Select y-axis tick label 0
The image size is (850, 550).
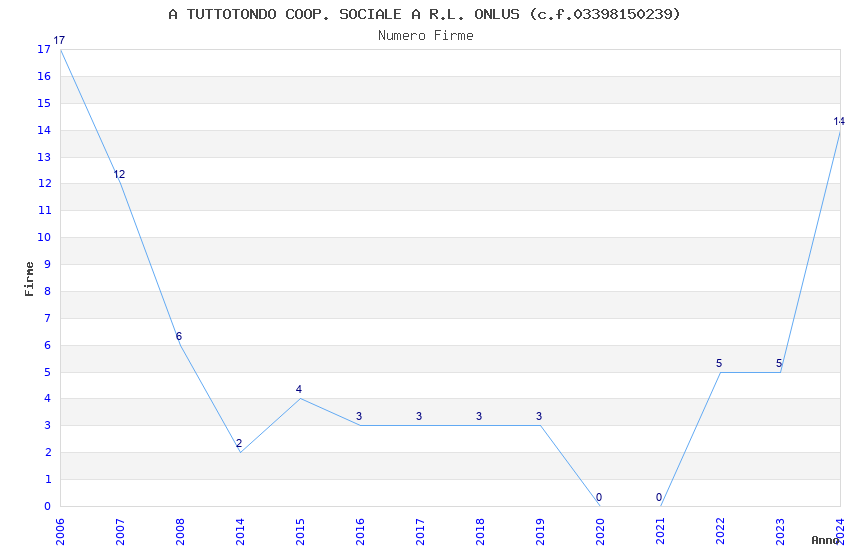coord(48,506)
